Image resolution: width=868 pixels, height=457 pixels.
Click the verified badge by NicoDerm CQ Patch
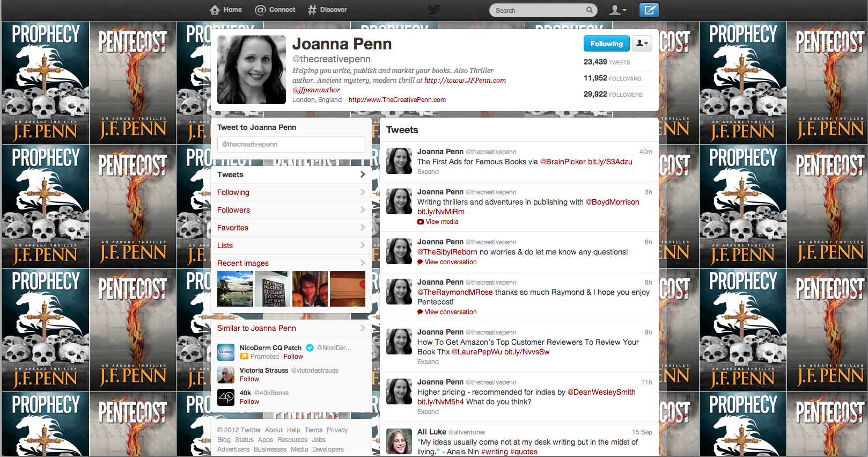click(x=310, y=348)
